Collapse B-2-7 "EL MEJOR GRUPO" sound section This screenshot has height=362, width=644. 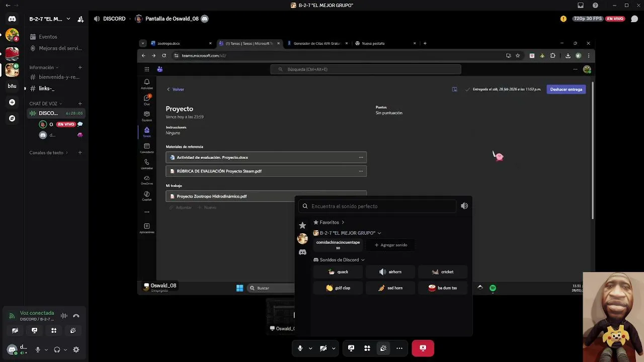point(347,233)
